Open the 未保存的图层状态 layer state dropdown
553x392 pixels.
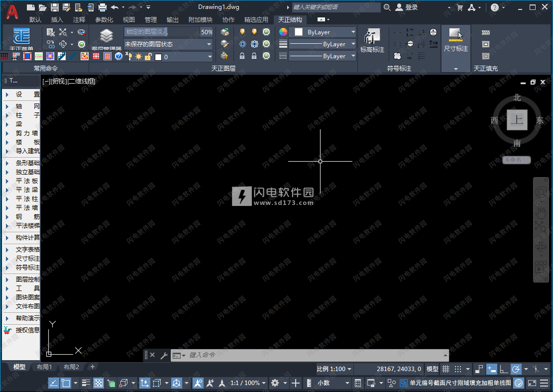click(168, 44)
